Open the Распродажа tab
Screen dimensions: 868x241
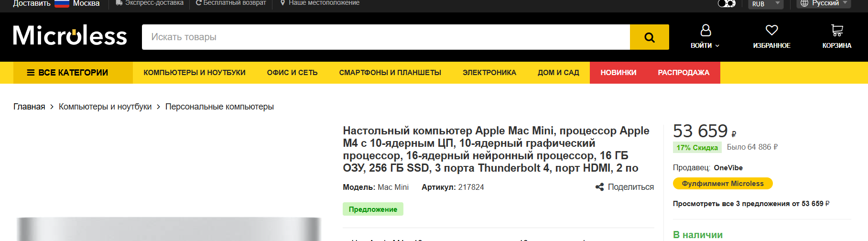pos(684,73)
